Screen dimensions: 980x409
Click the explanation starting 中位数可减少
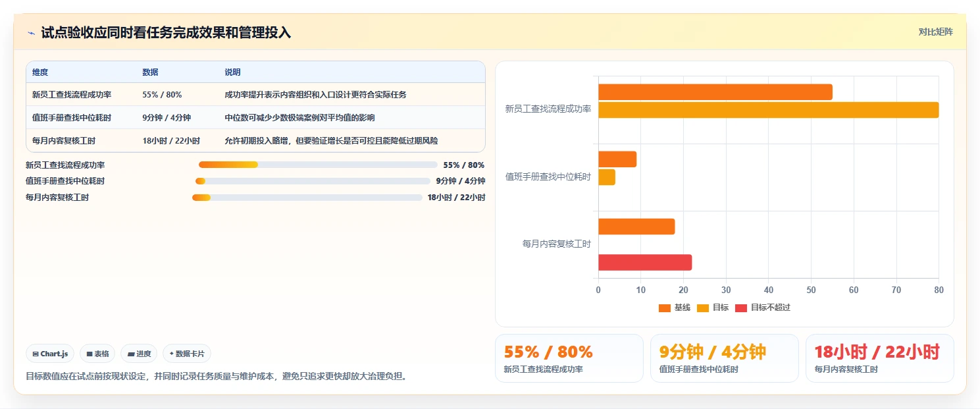coord(299,118)
